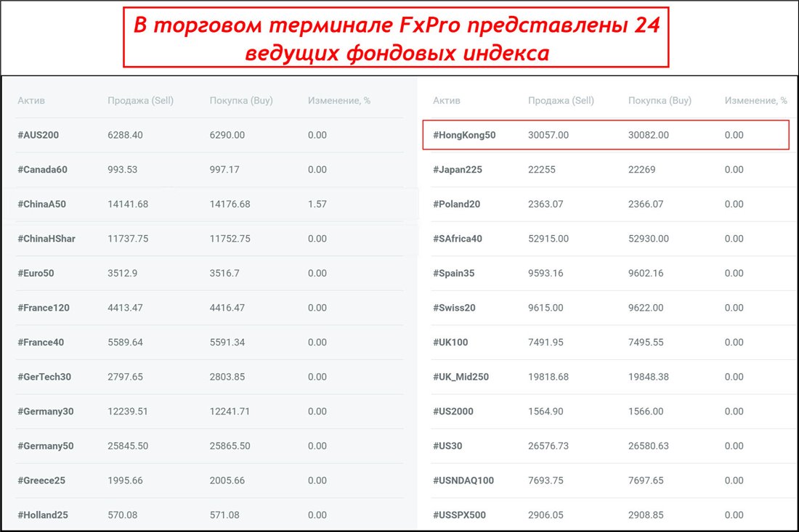Image resolution: width=799 pixels, height=532 pixels.
Task: Click right table's Продажа (Sell) header
Action: pyautogui.click(x=561, y=101)
